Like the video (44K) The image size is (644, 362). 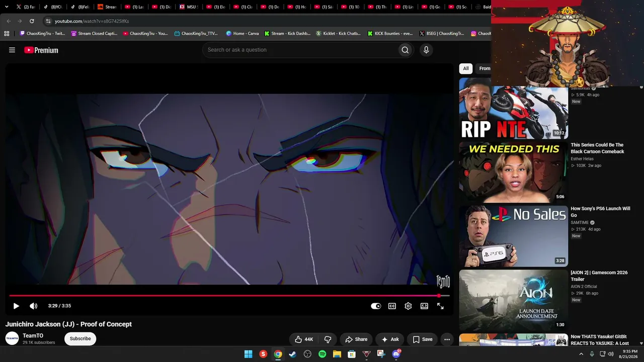304,339
